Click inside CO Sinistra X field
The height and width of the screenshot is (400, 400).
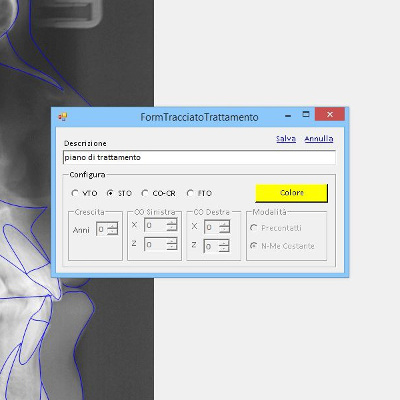point(156,225)
